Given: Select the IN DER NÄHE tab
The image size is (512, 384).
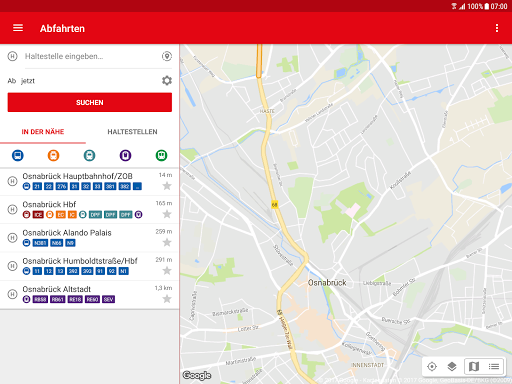Looking at the screenshot, I should pos(43,132).
